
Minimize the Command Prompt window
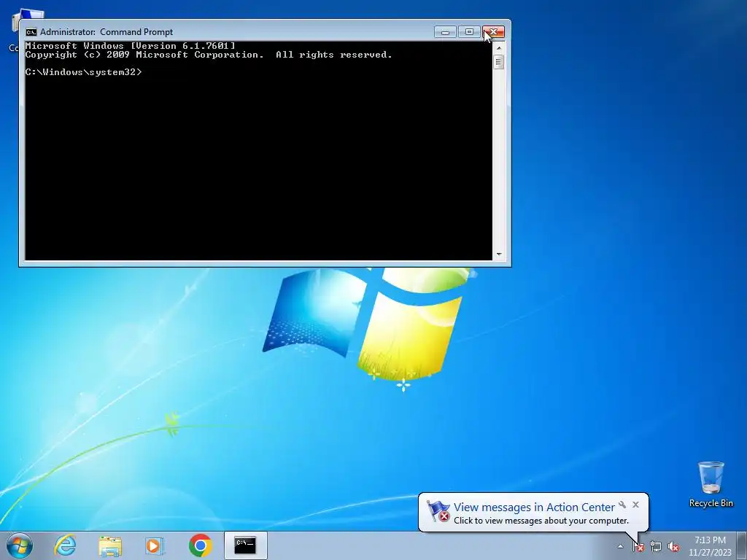(445, 32)
